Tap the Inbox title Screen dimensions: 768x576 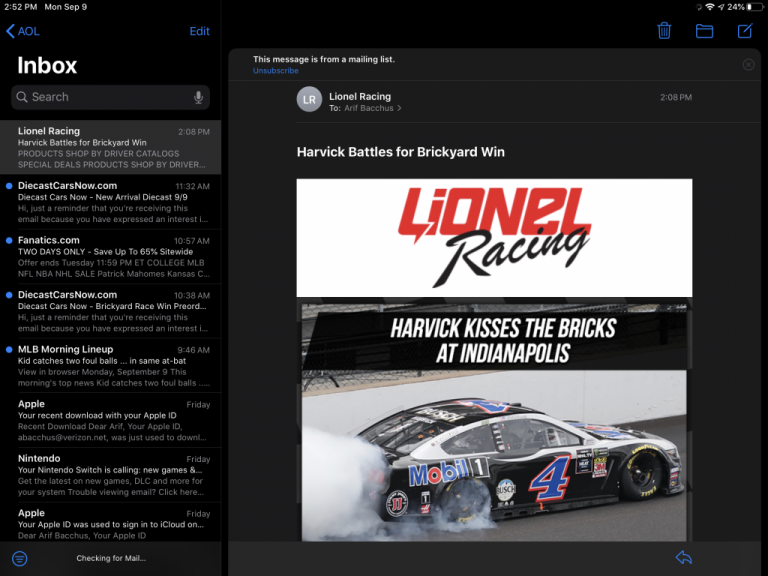pyautogui.click(x=47, y=65)
